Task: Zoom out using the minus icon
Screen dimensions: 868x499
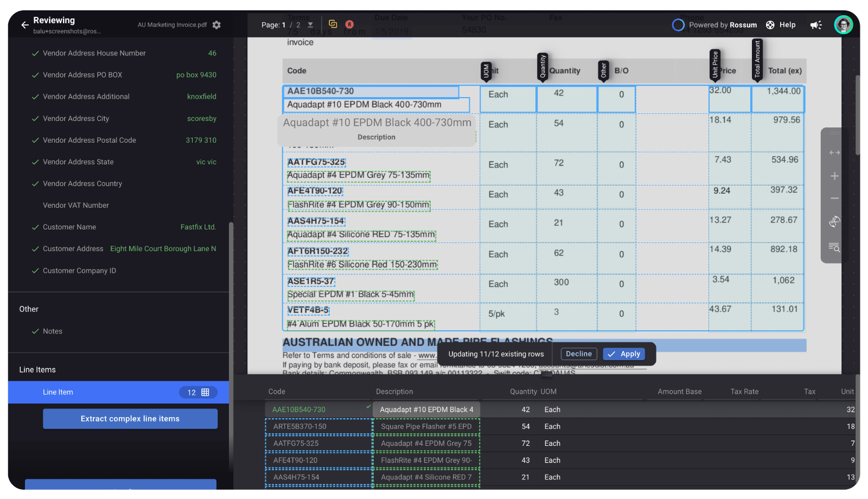Action: 834,198
